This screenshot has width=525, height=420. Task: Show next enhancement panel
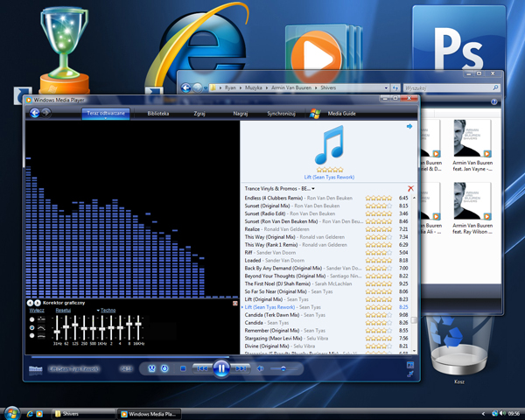point(38,303)
